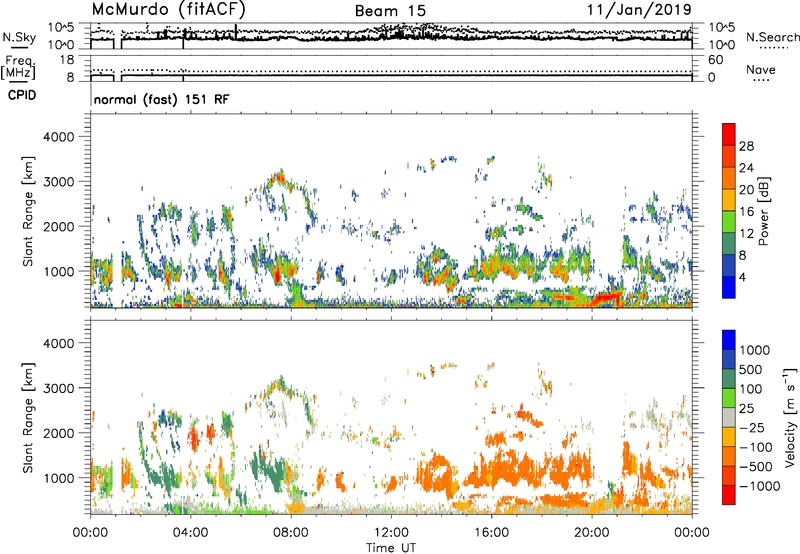Select the N.Search legend label
800x554 pixels.
click(x=772, y=37)
